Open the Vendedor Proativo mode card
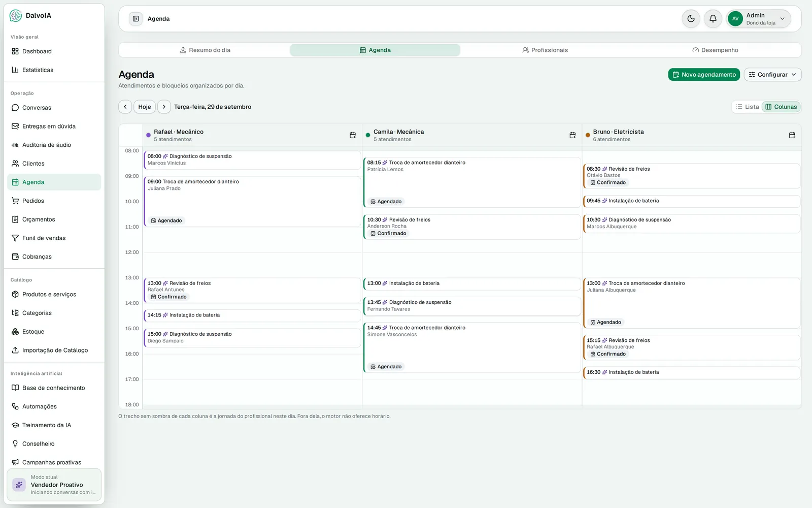The height and width of the screenshot is (508, 812). pyautogui.click(x=54, y=485)
